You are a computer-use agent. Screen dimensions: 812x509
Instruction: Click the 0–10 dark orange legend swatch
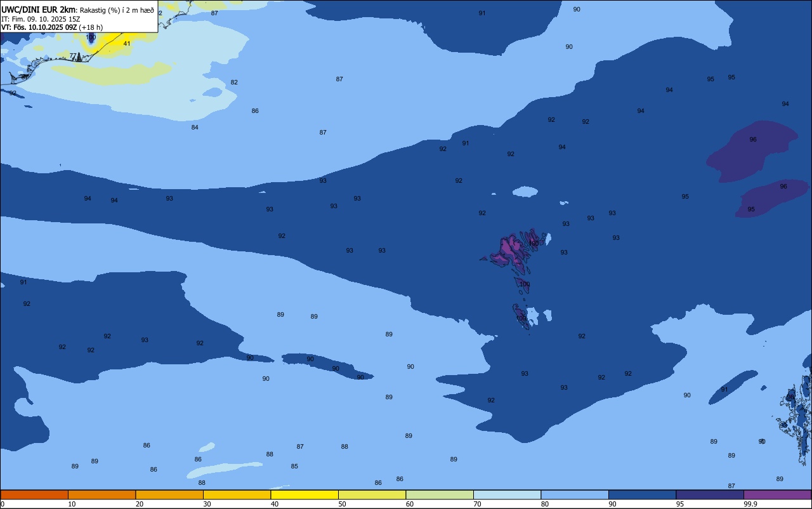point(34,494)
